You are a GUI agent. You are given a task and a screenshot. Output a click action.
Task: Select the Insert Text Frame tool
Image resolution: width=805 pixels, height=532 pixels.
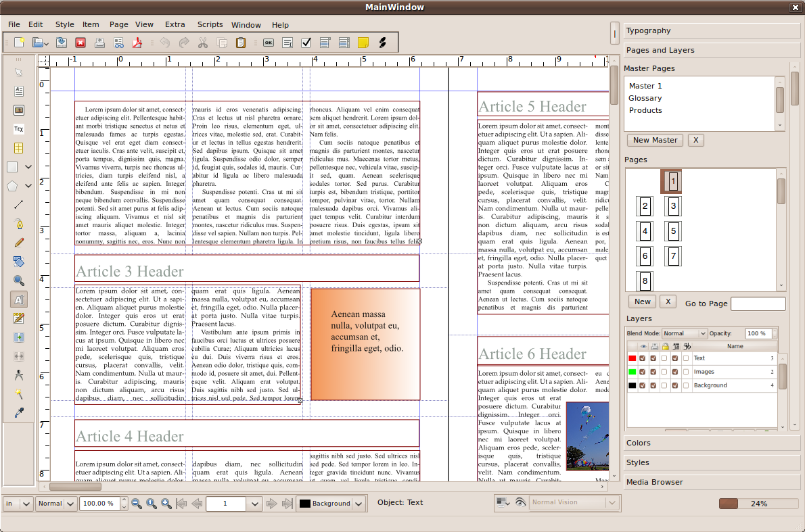pyautogui.click(x=19, y=91)
